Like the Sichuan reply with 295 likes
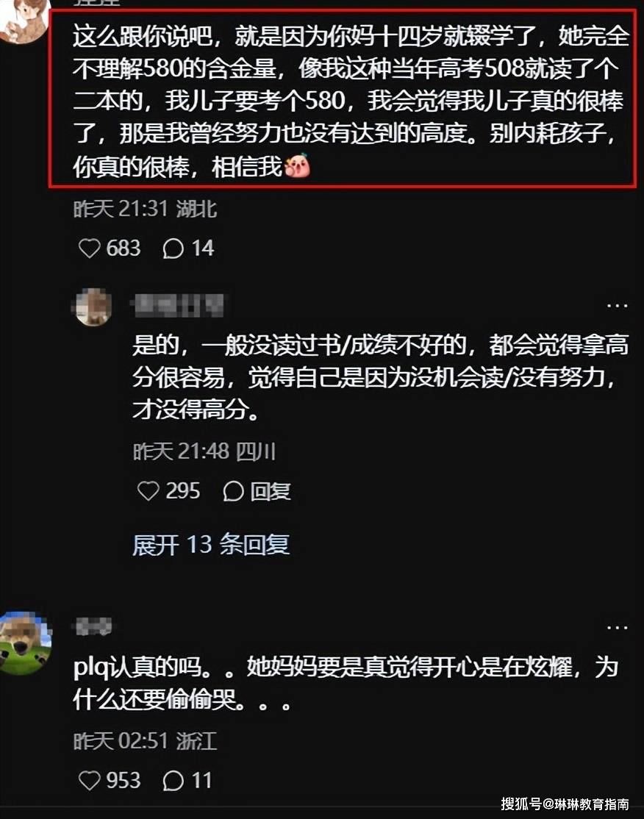644x819 pixels. [x=149, y=491]
